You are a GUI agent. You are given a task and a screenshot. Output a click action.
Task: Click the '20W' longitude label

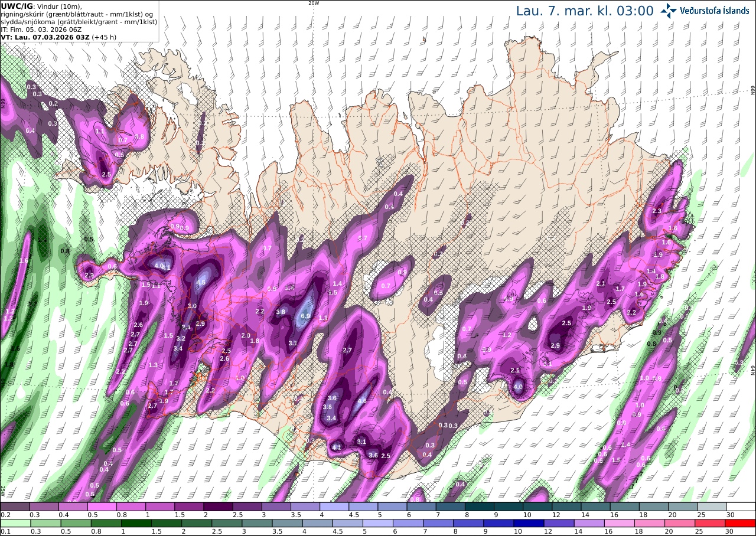coord(314,3)
